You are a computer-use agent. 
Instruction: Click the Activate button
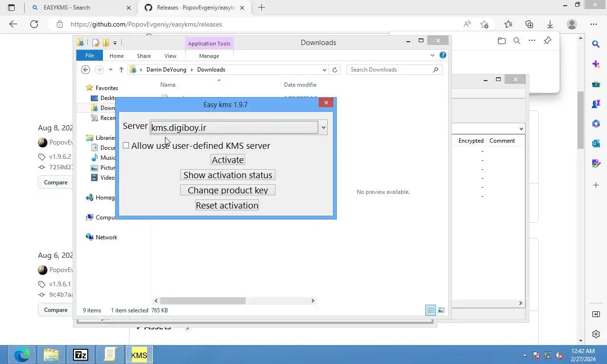228,160
